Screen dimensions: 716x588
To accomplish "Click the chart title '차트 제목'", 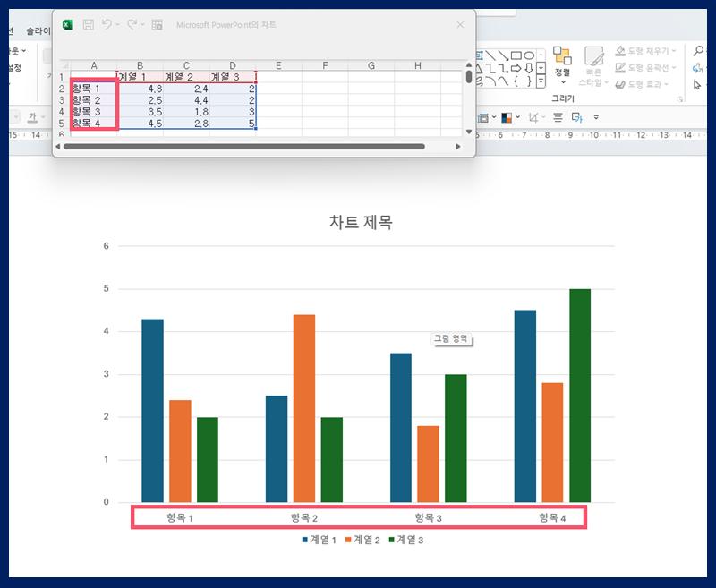I will pyautogui.click(x=361, y=222).
